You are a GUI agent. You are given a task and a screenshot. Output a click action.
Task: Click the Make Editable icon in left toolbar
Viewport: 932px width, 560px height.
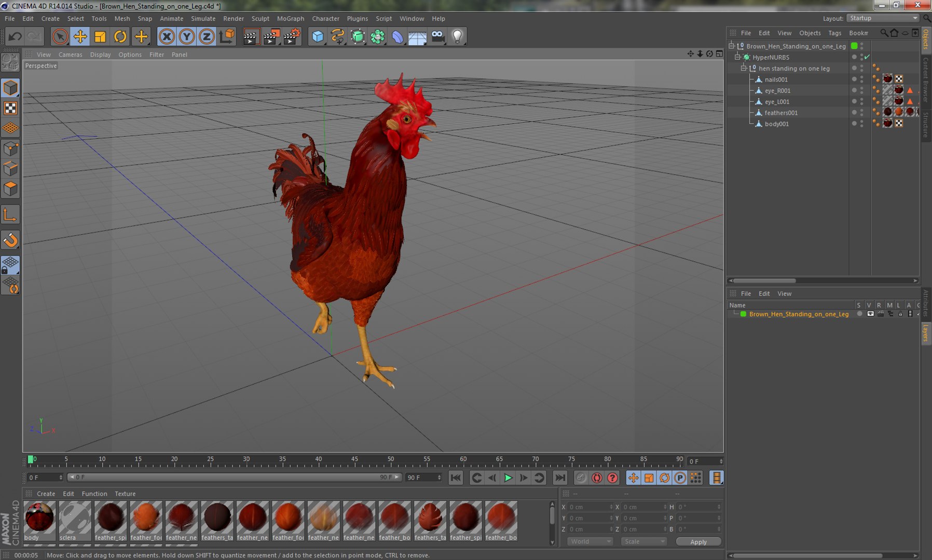click(10, 62)
